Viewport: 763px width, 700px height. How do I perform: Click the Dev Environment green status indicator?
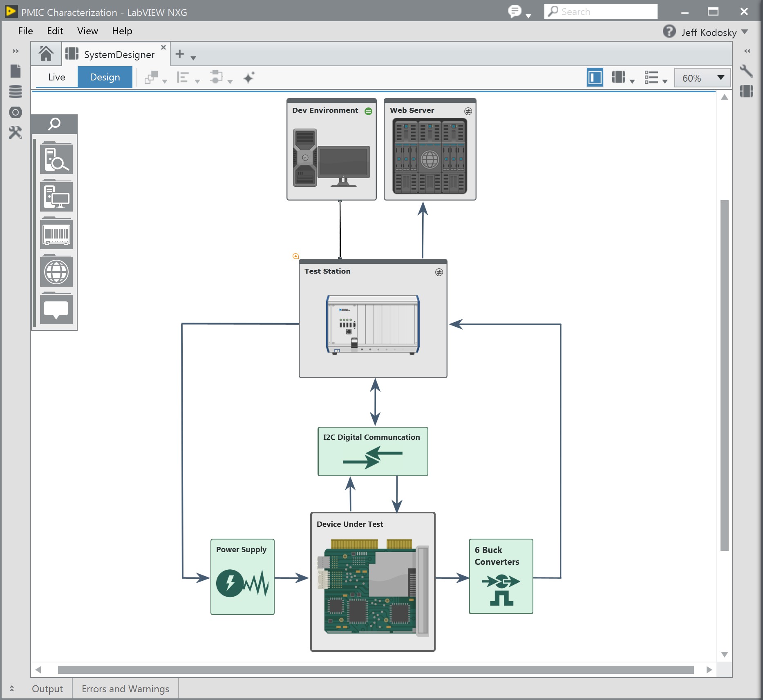368,111
